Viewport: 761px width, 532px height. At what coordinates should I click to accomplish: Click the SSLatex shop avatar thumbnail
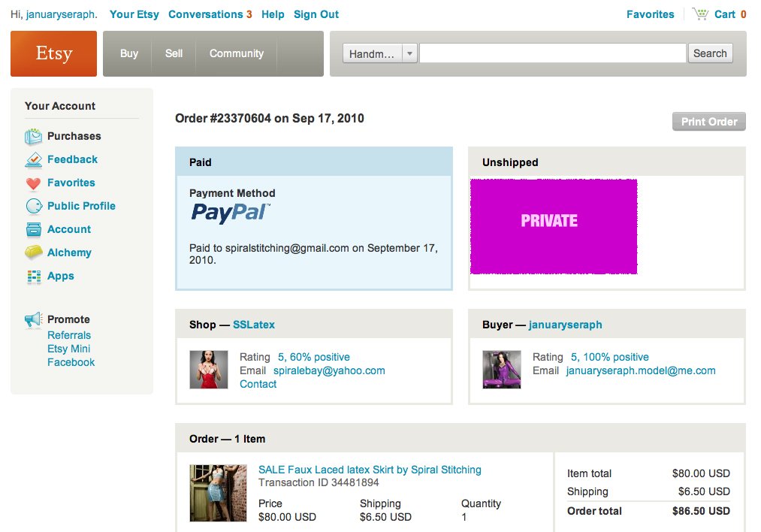point(209,370)
